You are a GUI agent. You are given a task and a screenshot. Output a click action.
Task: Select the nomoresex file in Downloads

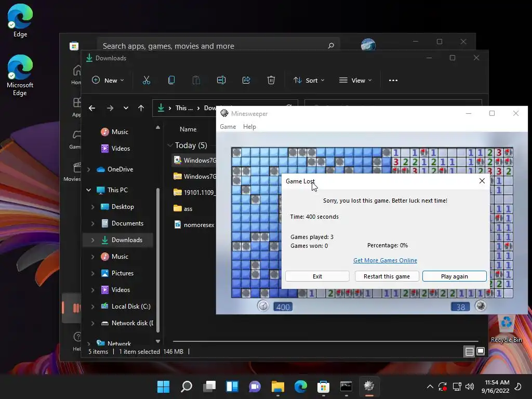(x=194, y=224)
